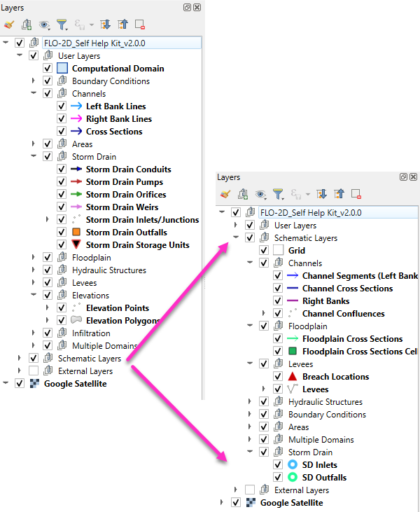Uncheck the SD Inlets layer checkbox
The image size is (420, 512).
point(278,465)
